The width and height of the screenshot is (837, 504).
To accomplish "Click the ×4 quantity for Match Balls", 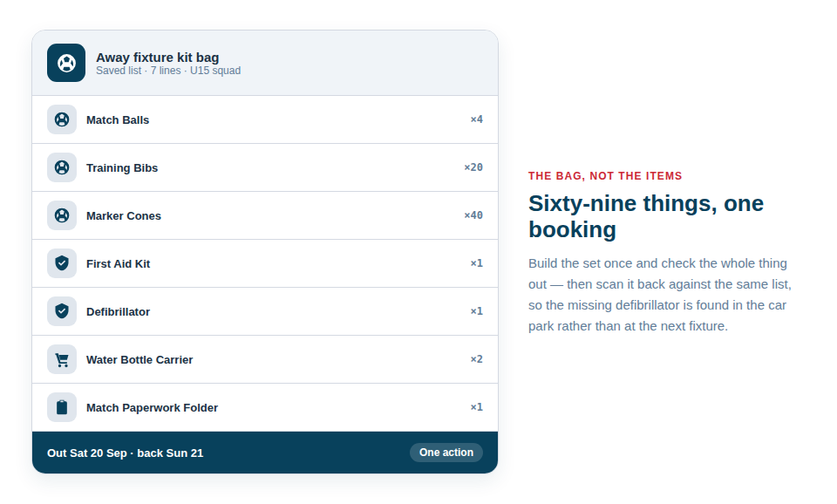I will (477, 119).
